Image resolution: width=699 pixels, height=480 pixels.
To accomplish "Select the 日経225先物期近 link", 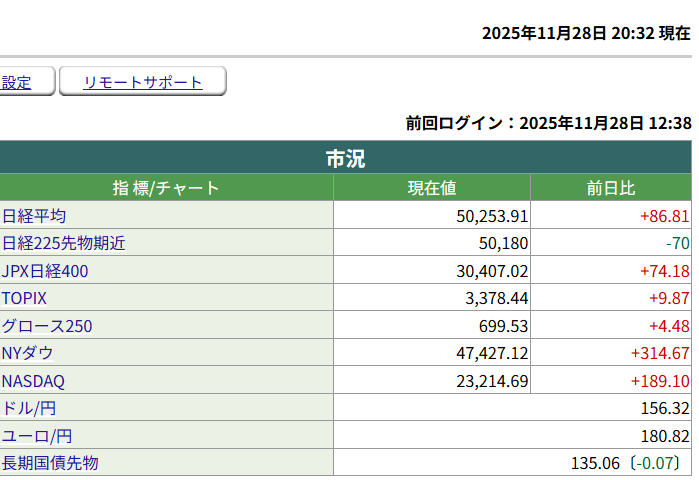I will point(63,243).
